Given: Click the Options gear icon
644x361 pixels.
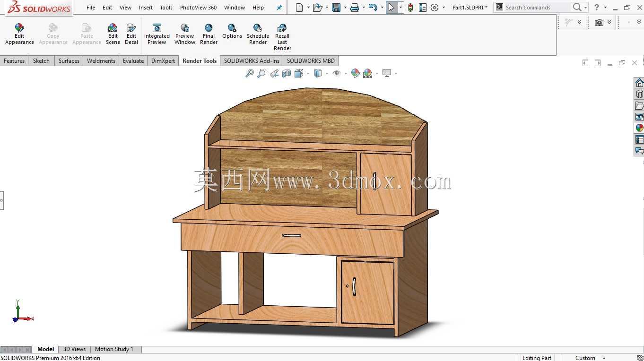Looking at the screenshot, I should click(x=435, y=8).
